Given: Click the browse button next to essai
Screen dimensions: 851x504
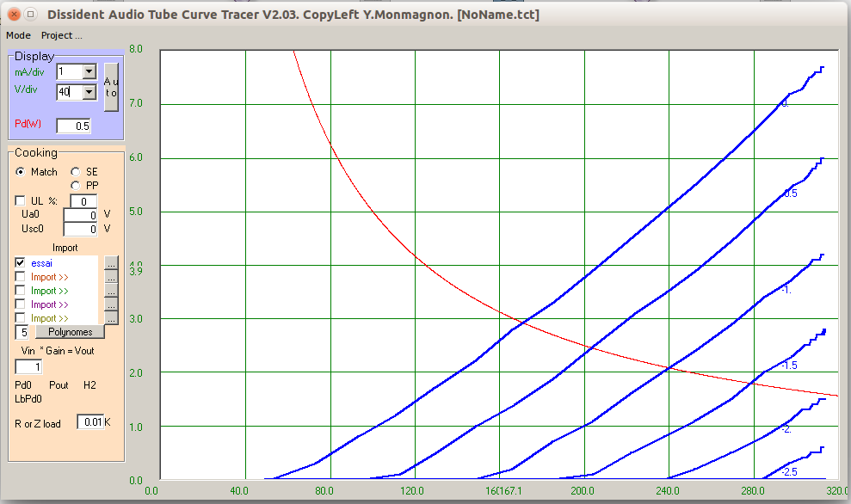Looking at the screenshot, I should [110, 263].
